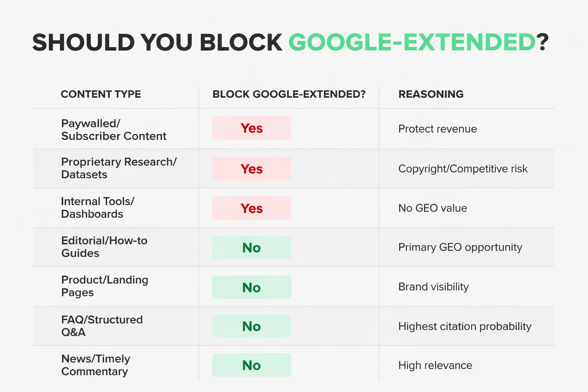Select the Product/Landing Pages row label
Viewport: 588px width, 392px height.
point(105,286)
